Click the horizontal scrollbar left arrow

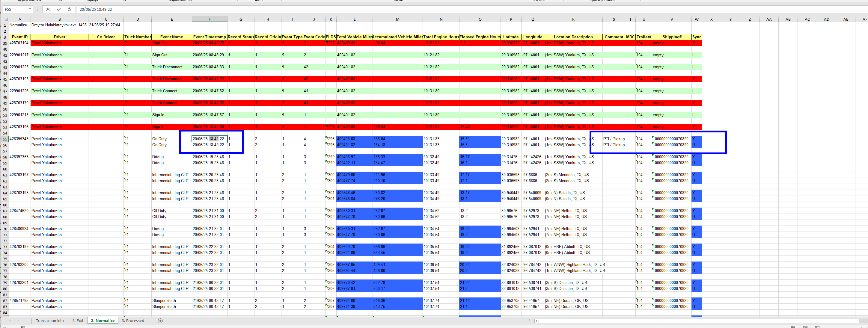point(537,321)
